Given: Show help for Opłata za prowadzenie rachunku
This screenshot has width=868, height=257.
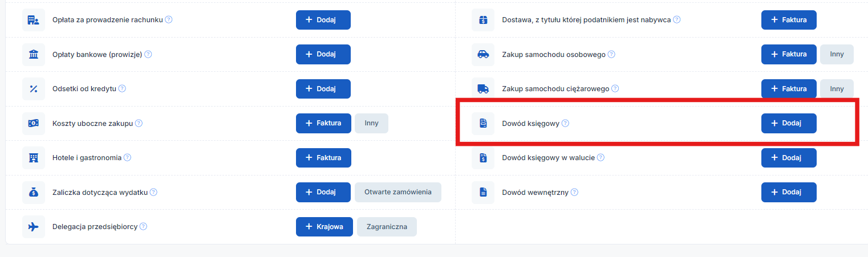Looking at the screenshot, I should pos(169,20).
